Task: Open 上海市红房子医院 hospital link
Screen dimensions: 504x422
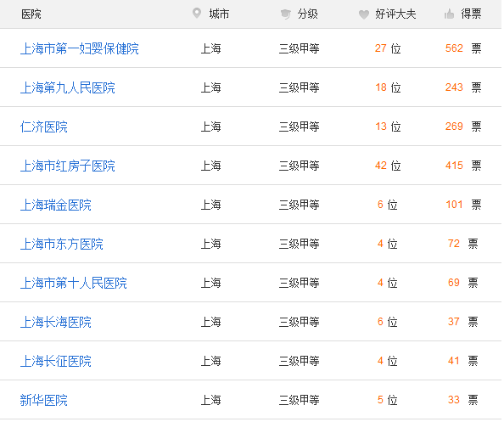Action: [x=68, y=166]
